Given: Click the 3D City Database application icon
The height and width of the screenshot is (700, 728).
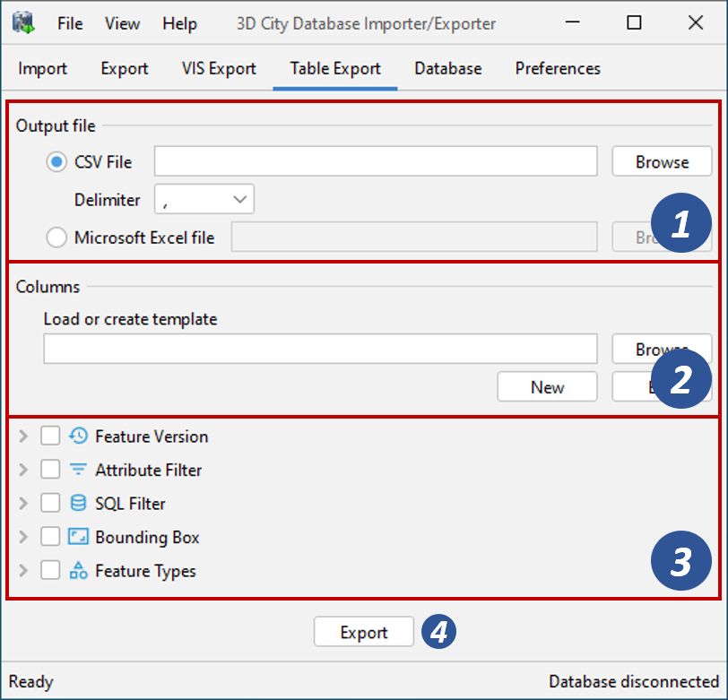Looking at the screenshot, I should click(x=23, y=22).
